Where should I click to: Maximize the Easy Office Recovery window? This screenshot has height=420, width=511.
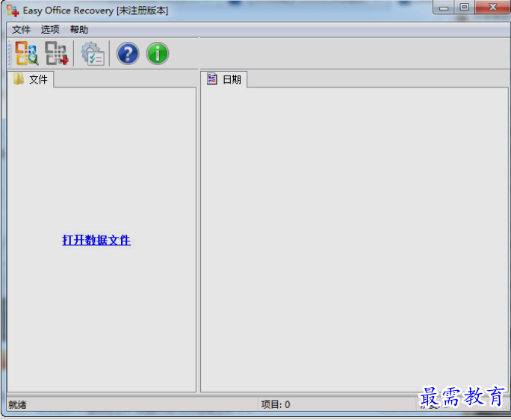(465, 7)
